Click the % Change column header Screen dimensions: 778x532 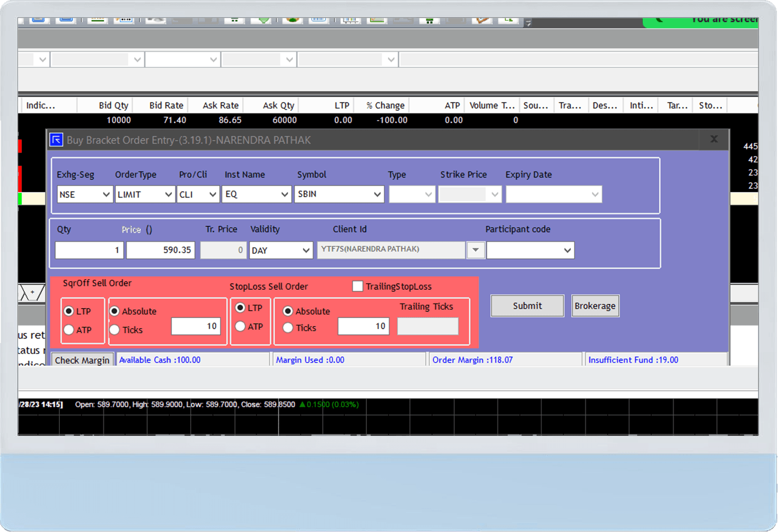[385, 105]
